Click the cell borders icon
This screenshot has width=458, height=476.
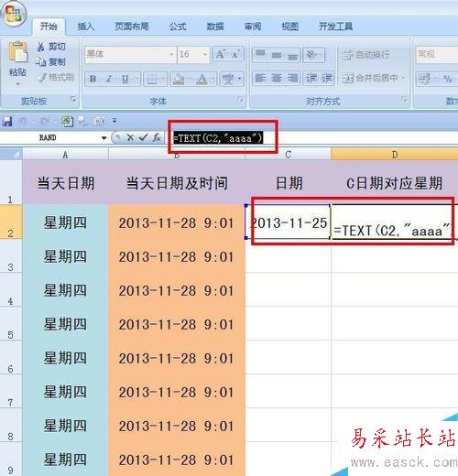pyautogui.click(x=152, y=79)
